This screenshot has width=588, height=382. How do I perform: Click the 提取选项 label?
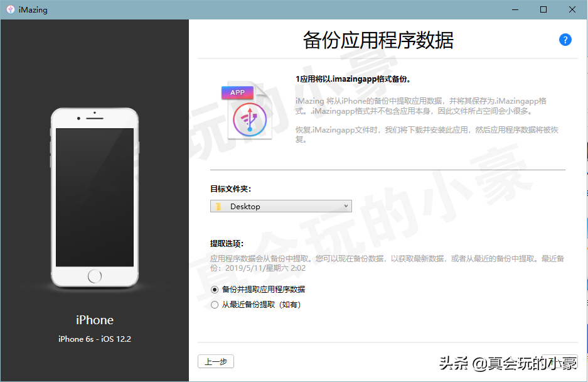pyautogui.click(x=227, y=244)
